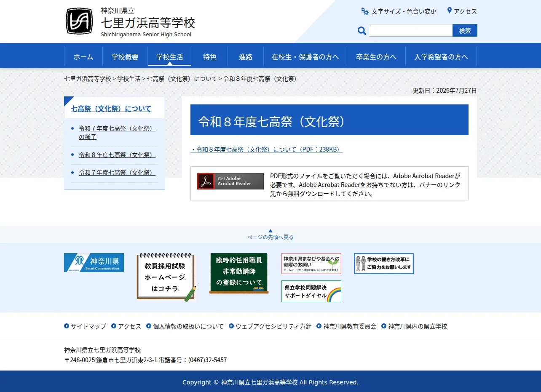Open the 県立学校問題解決サポートダイヤル rainbow banner
This screenshot has height=392, width=541.
[311, 291]
